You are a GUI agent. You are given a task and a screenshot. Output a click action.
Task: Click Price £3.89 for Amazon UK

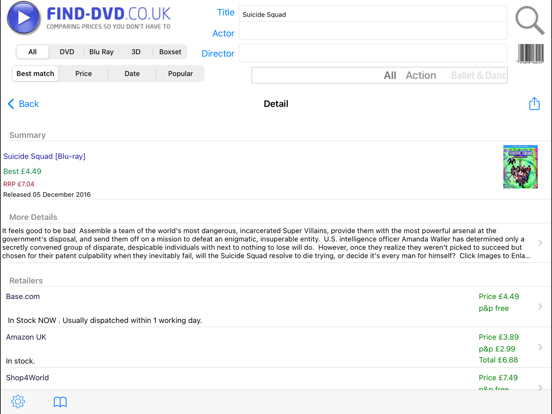(498, 337)
